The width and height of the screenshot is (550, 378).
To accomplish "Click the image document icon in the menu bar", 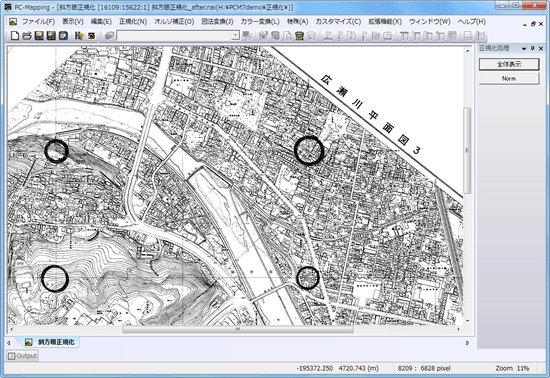I will point(13,22).
